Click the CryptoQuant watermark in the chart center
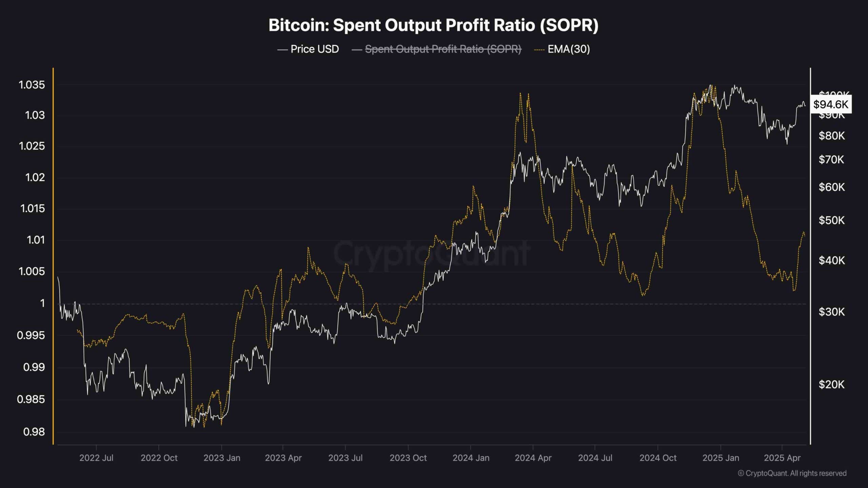The width and height of the screenshot is (868, 488). tap(432, 253)
